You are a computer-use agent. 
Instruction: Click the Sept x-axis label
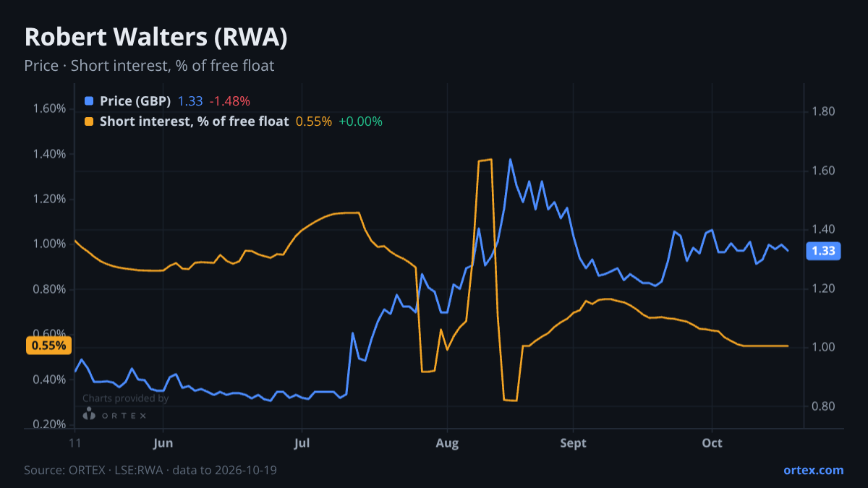click(573, 442)
